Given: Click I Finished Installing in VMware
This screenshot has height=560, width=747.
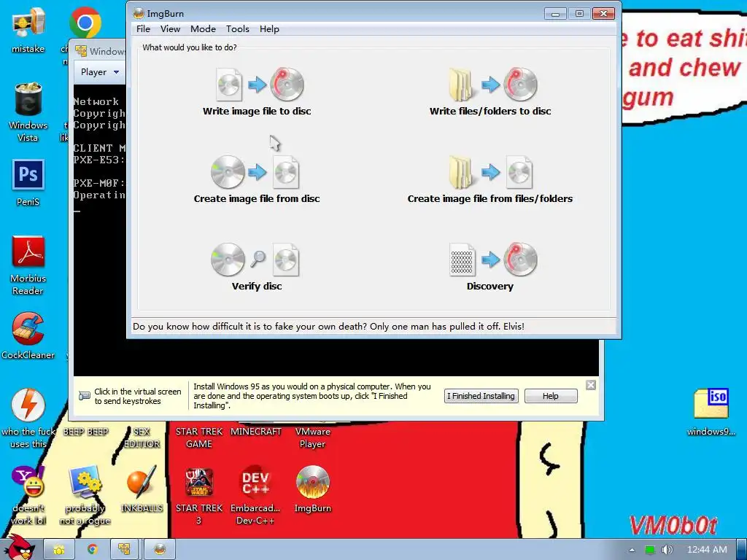Looking at the screenshot, I should [481, 396].
